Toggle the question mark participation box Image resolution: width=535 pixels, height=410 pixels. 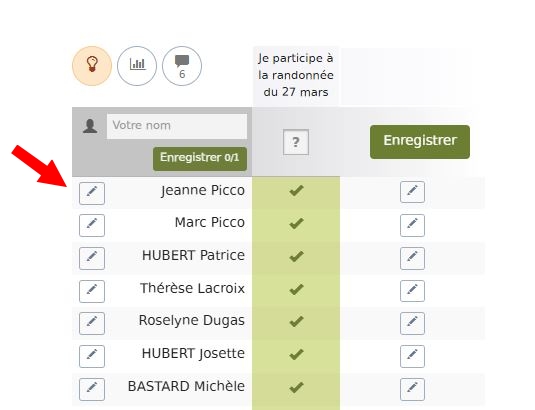296,142
